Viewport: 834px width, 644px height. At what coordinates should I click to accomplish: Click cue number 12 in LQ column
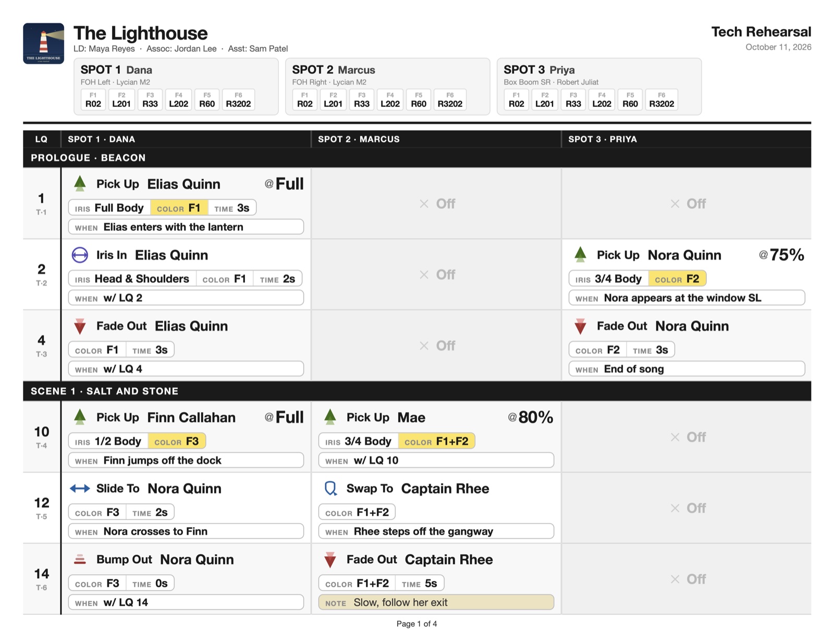42,503
